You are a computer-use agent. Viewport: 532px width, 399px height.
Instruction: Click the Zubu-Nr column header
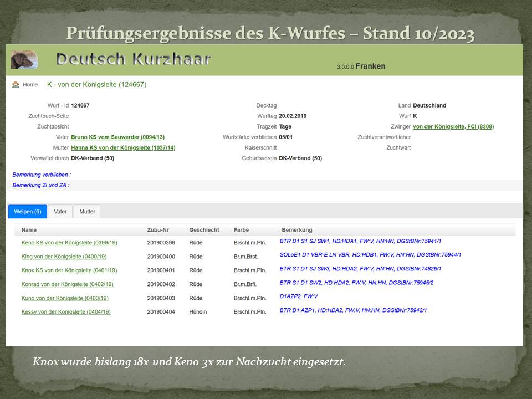(157, 230)
